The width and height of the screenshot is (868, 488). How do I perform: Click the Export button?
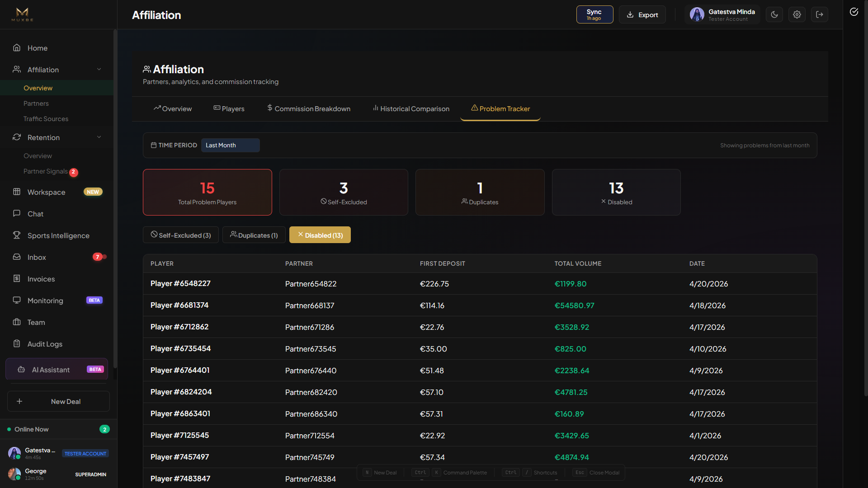[x=642, y=14]
